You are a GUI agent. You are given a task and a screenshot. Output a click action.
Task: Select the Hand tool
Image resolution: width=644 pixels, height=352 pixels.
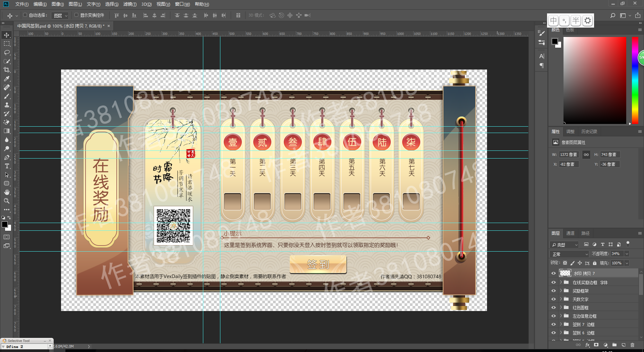click(7, 192)
